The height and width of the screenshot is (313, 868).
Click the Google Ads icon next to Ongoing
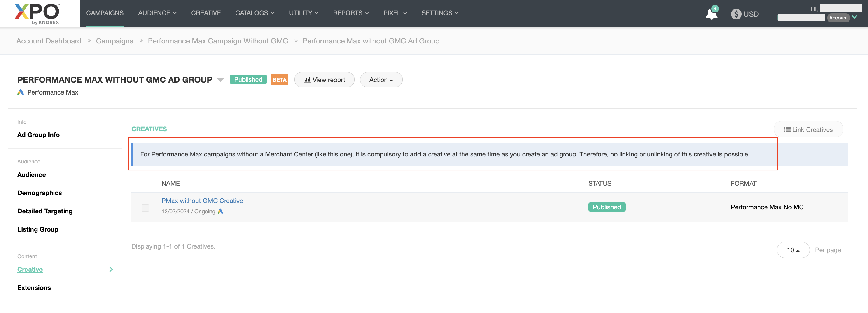click(220, 212)
